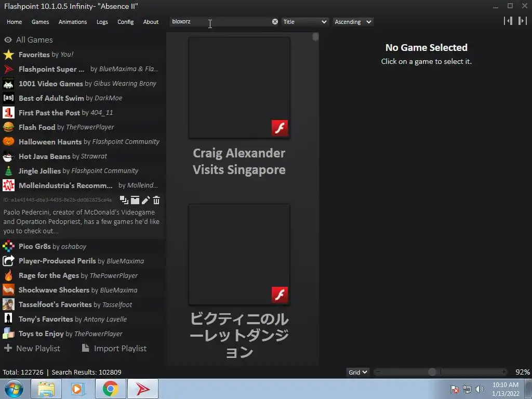Click the network tray icon
This screenshot has width=532, height=399.
(x=467, y=389)
